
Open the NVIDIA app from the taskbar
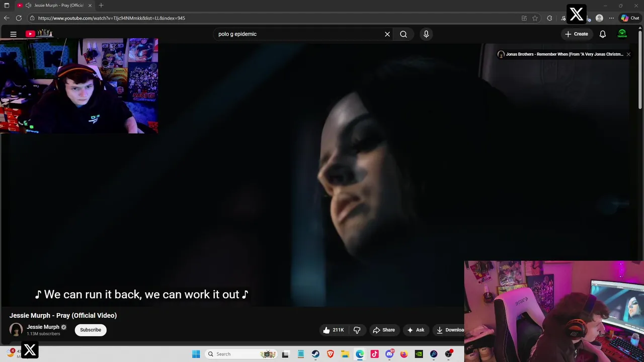coord(419,354)
